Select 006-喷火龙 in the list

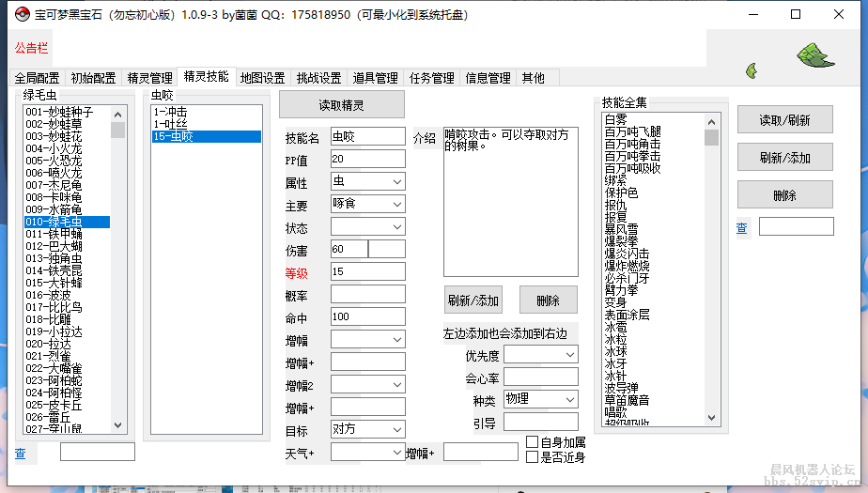(x=67, y=173)
